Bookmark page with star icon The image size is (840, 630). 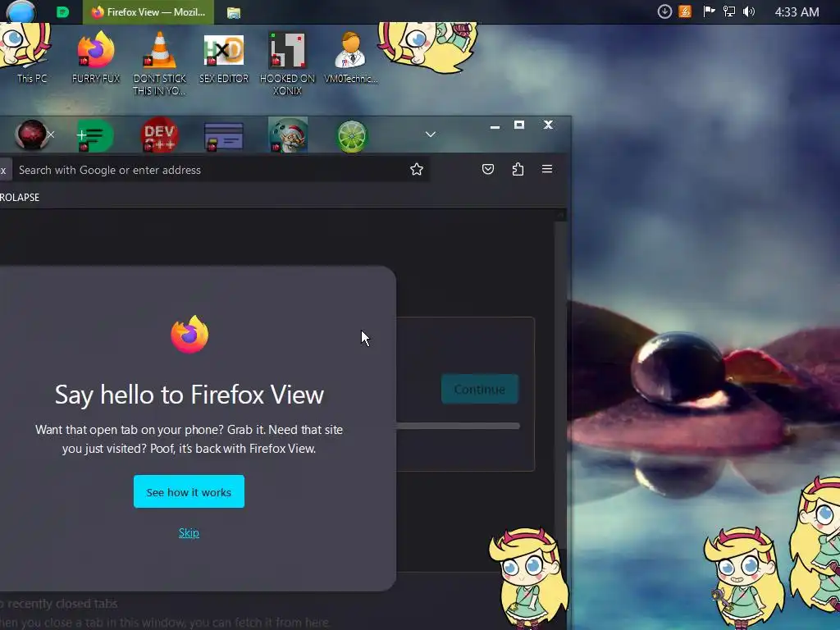[x=416, y=169]
